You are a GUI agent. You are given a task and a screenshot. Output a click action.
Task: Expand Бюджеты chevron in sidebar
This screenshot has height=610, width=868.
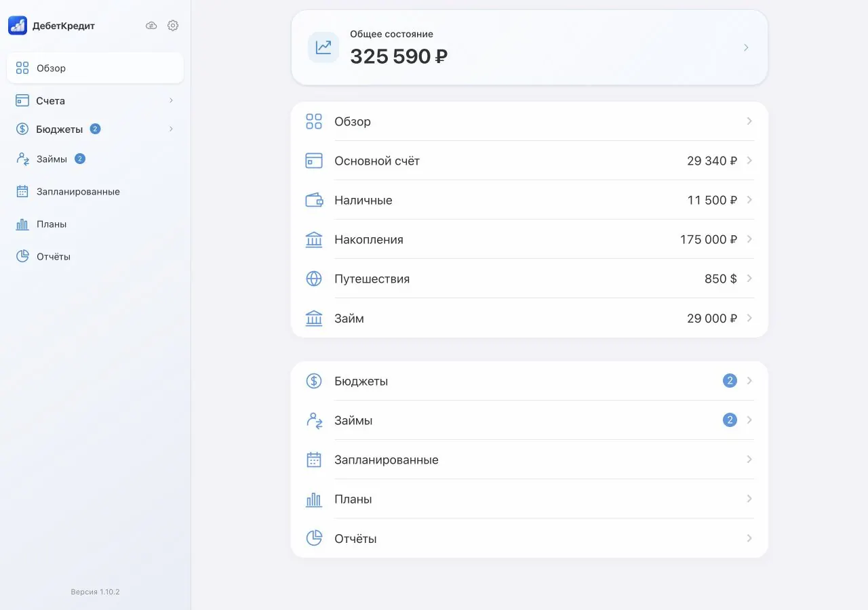(171, 129)
